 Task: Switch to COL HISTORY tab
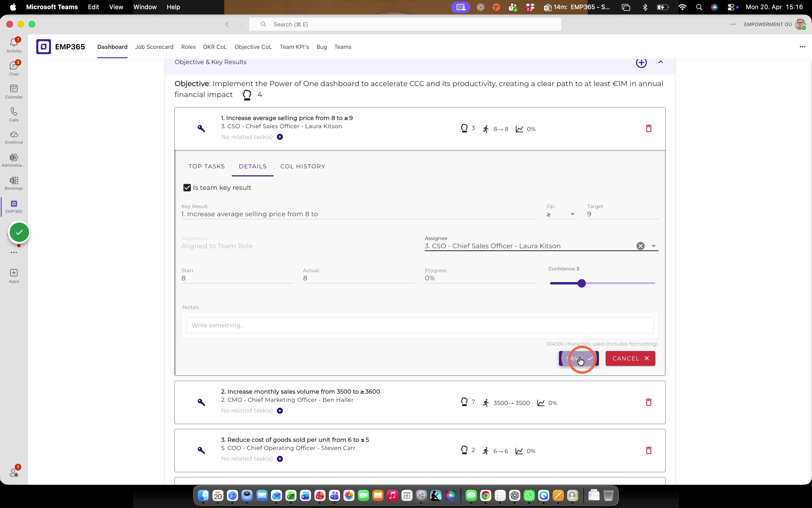pyautogui.click(x=303, y=166)
